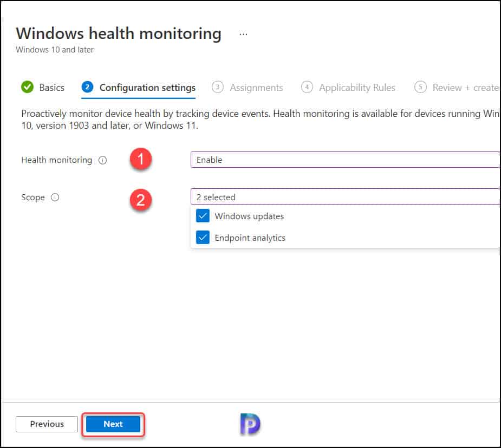Click the green Basics completed checkmark

point(27,87)
